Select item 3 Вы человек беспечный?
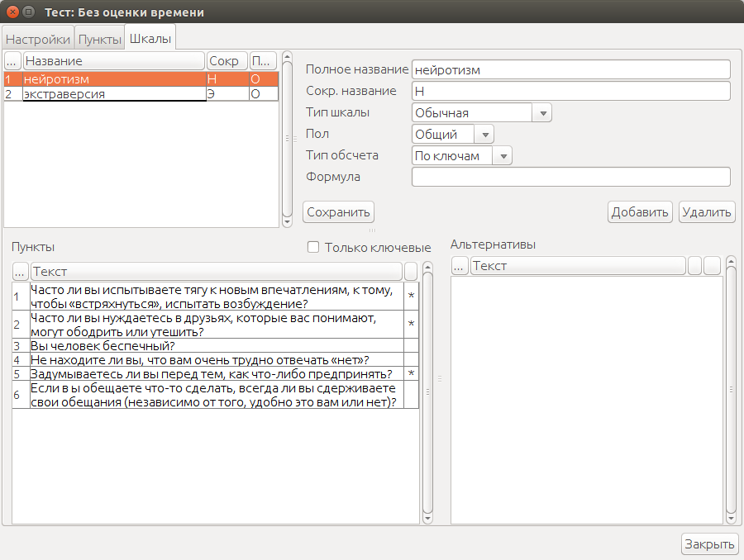 pyautogui.click(x=216, y=346)
